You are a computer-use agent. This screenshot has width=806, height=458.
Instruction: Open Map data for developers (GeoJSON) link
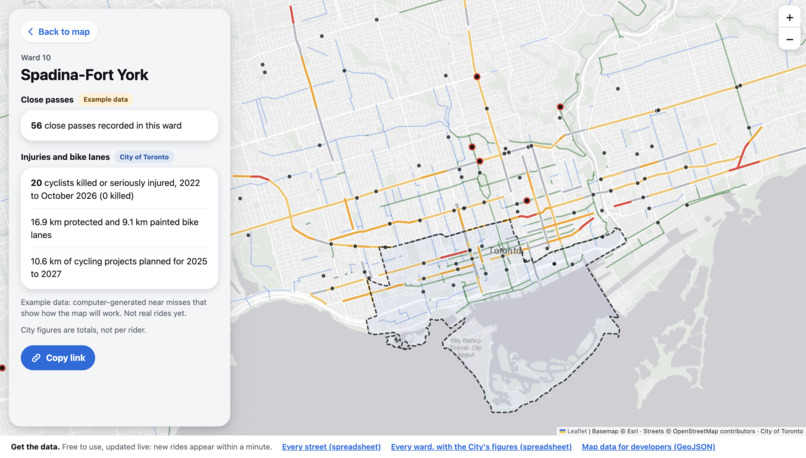pyautogui.click(x=648, y=447)
